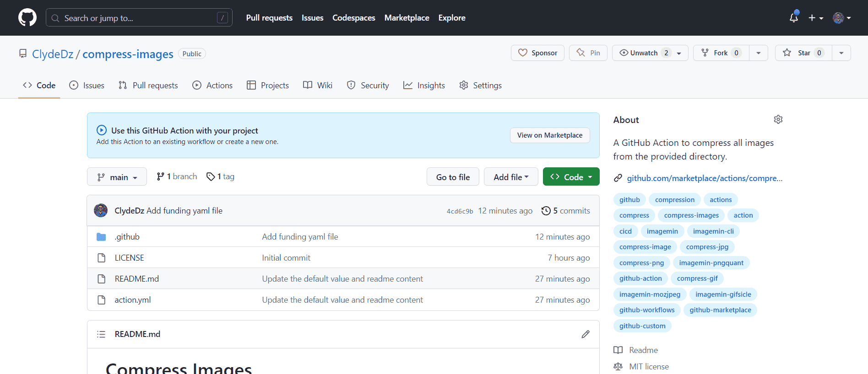868x374 pixels.
Task: Open the user avatar menu
Action: coord(842,18)
